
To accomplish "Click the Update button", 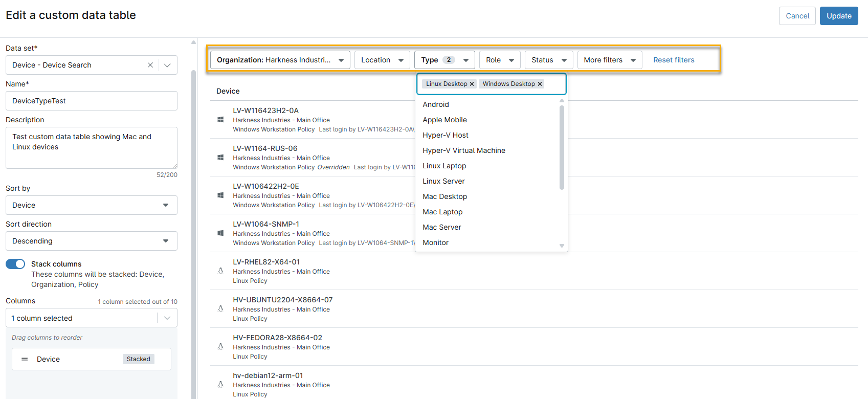I will point(838,16).
